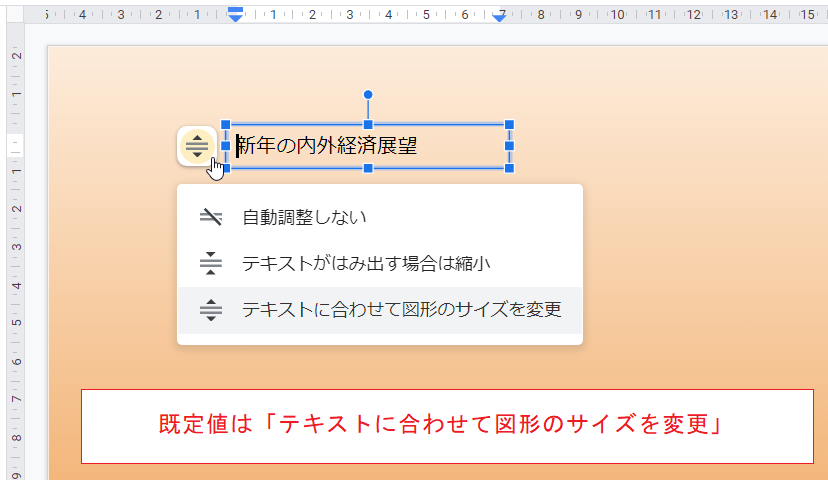Click the bottom-center resize handle of text box
Image resolution: width=828 pixels, height=480 pixels.
[x=368, y=168]
